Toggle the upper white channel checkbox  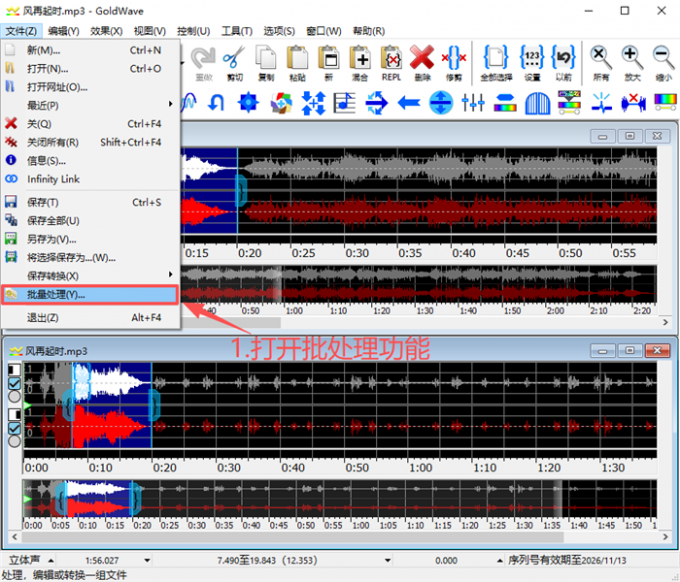(x=13, y=383)
